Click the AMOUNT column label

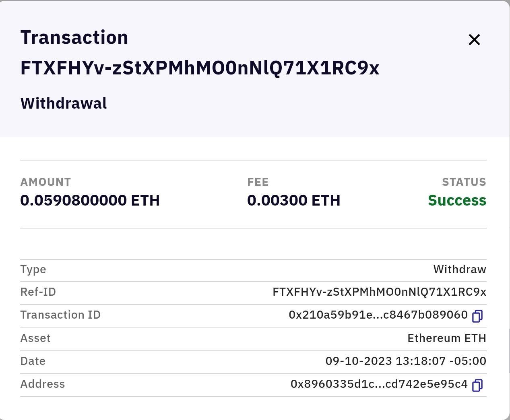tap(45, 182)
